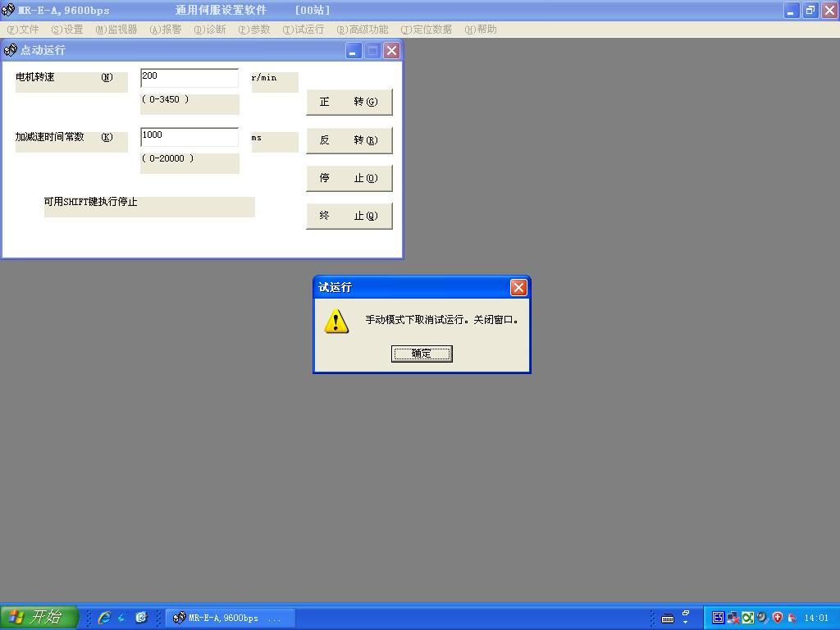Click the 终止 terminate button
The image size is (840, 630).
pyautogui.click(x=349, y=216)
